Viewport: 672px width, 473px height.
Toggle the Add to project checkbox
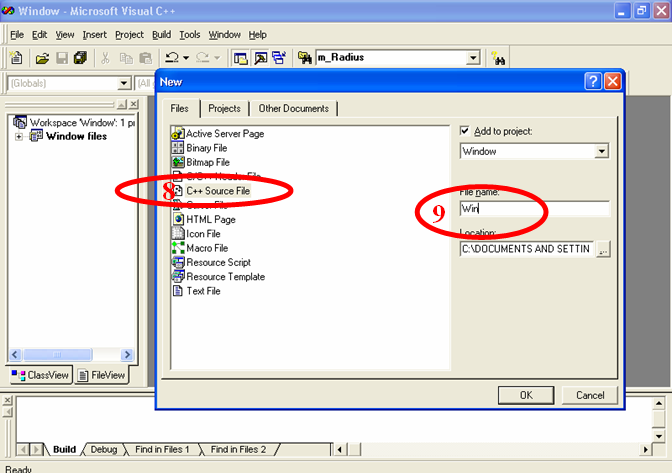click(465, 132)
